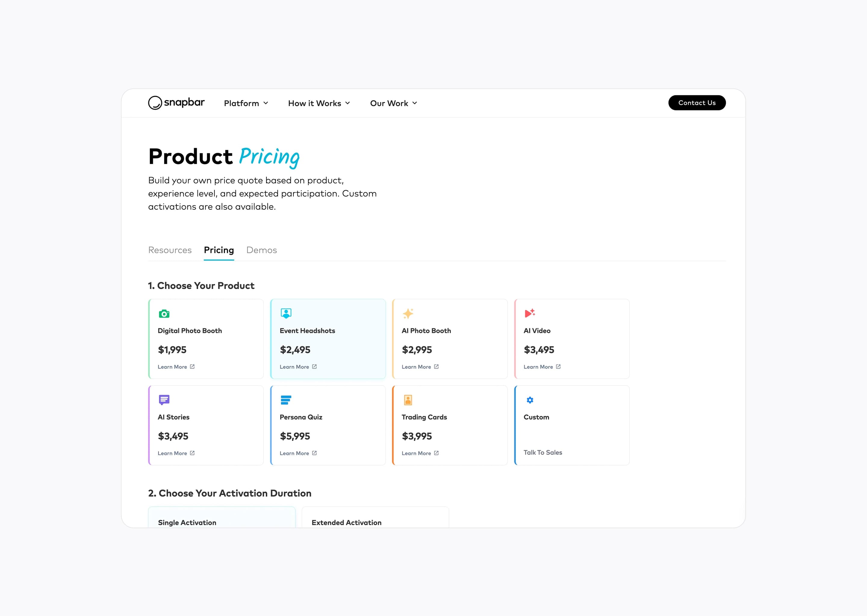Image resolution: width=867 pixels, height=616 pixels.
Task: Open the Our Work dropdown
Action: (393, 103)
